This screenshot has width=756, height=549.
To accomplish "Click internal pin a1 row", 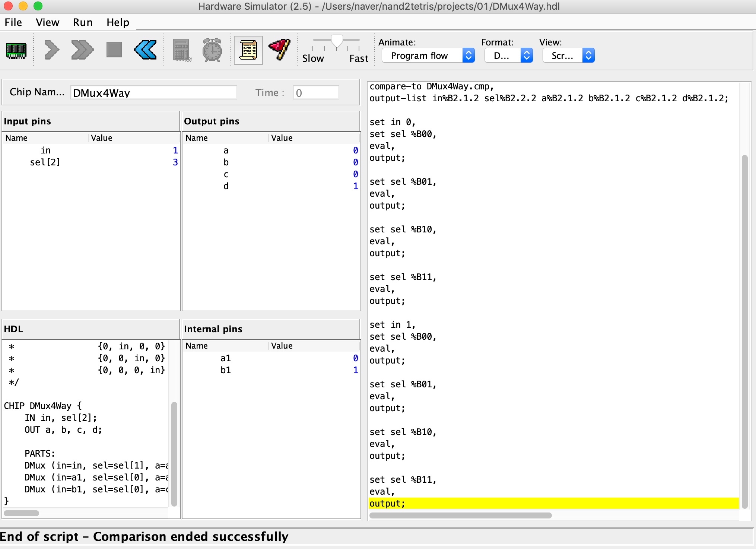I will click(x=271, y=358).
